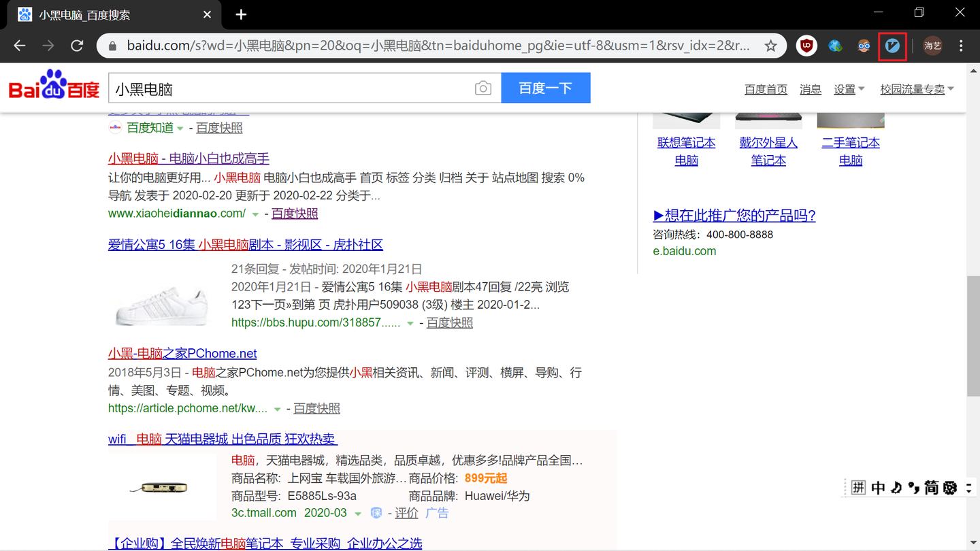Click the globe translate extension icon
The width and height of the screenshot is (980, 551).
click(836, 46)
